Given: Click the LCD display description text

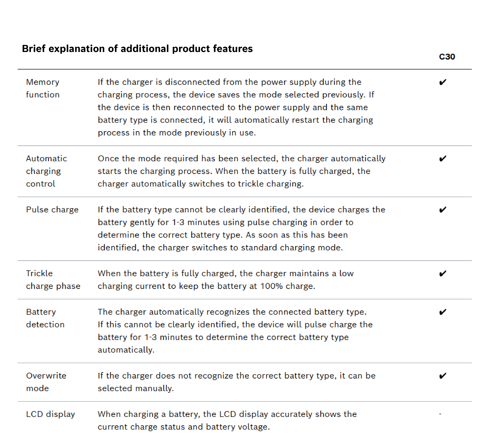Looking at the screenshot, I should point(227,420).
